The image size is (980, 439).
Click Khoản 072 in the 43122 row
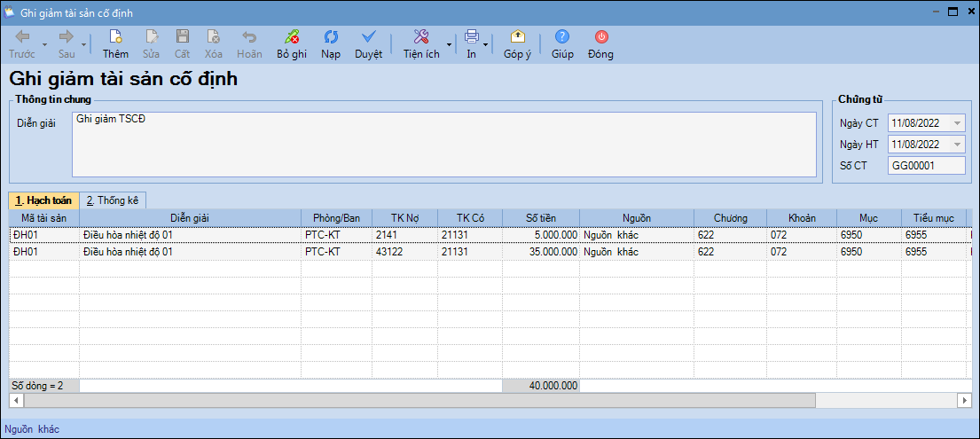(x=804, y=252)
